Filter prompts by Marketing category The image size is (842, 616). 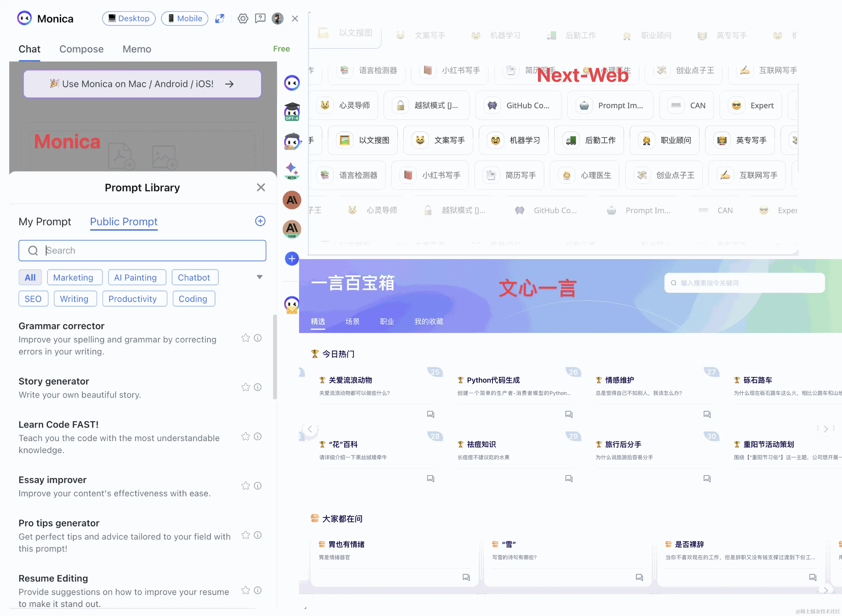(75, 278)
